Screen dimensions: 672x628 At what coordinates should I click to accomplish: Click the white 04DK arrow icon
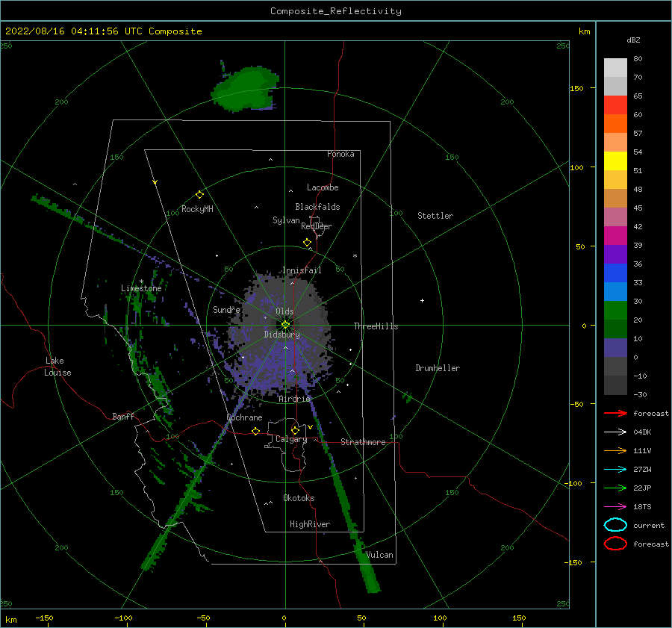coord(615,432)
